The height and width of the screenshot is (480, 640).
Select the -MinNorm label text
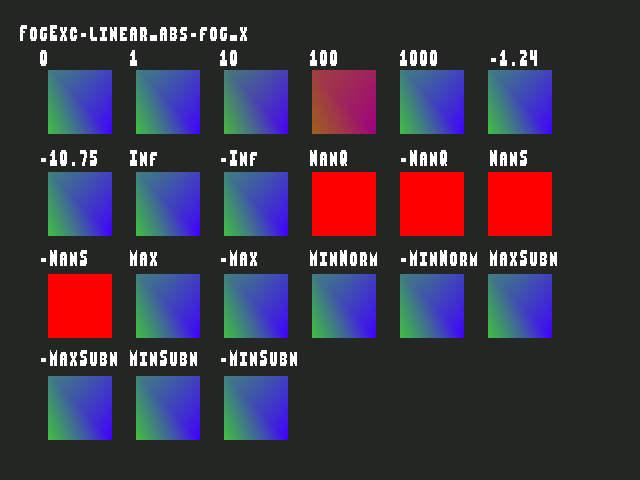pyautogui.click(x=439, y=258)
